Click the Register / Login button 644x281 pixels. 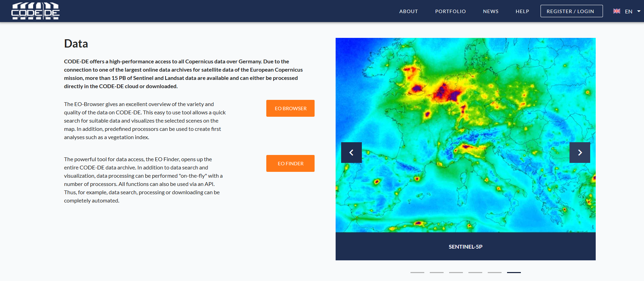pyautogui.click(x=571, y=11)
